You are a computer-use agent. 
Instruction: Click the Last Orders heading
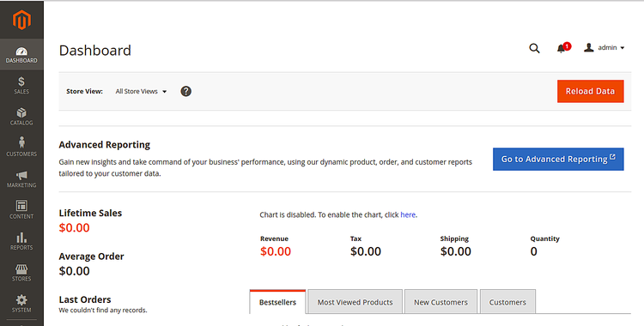(x=85, y=299)
